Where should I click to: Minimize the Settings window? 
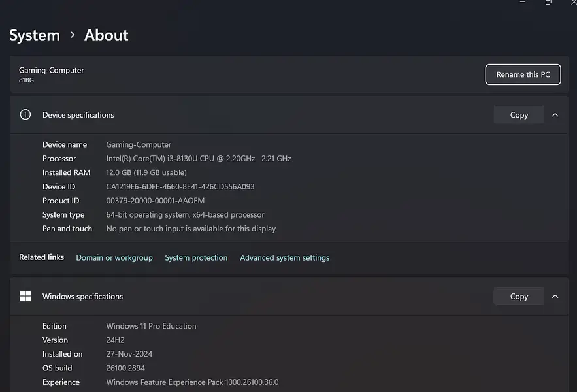523,2
